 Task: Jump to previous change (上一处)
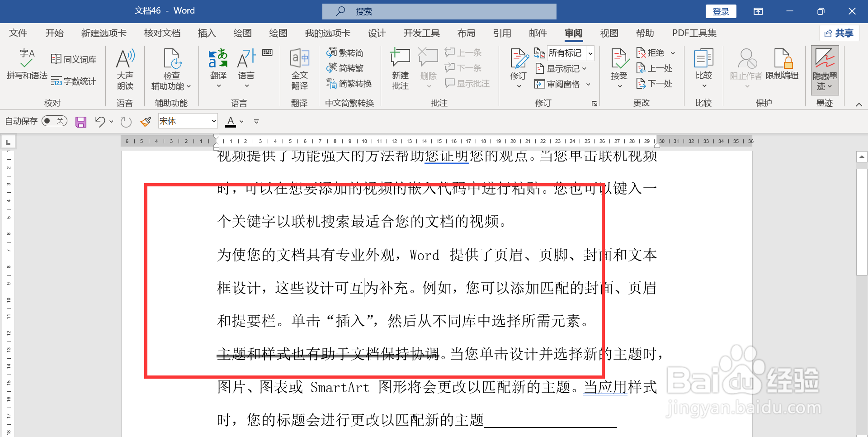[x=655, y=68]
